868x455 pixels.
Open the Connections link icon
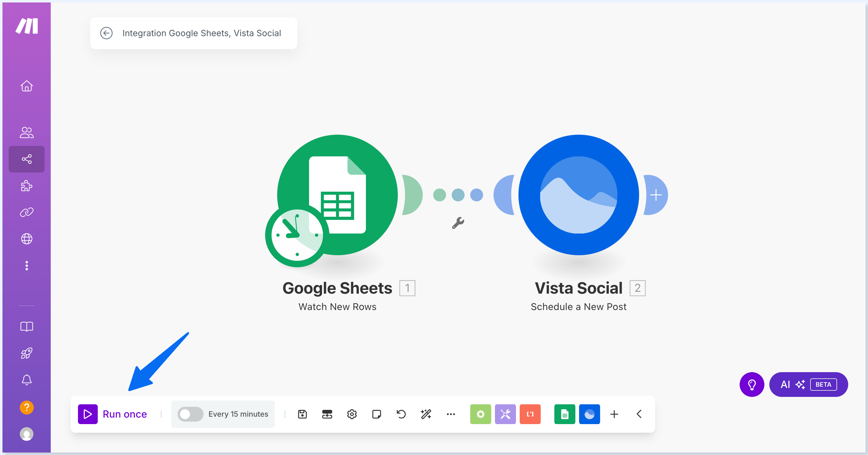(x=27, y=212)
